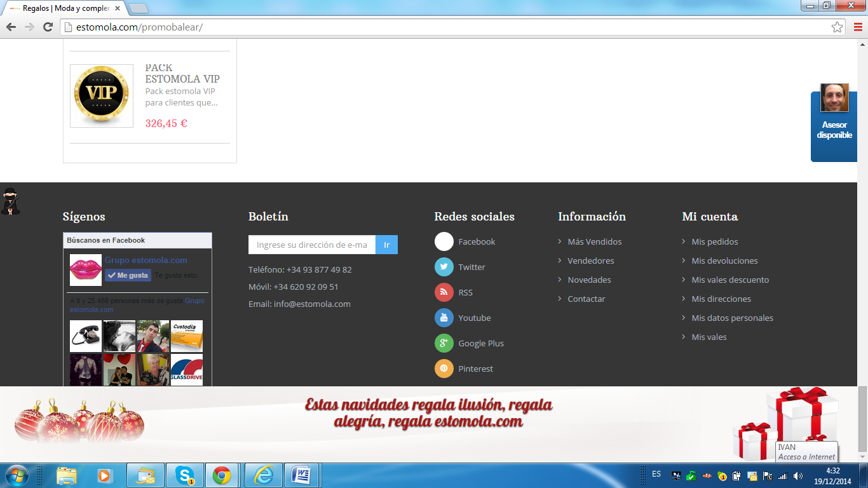Open the PACK ESTOMOLA VIP product title
This screenshot has width=868, height=488.
(x=182, y=73)
